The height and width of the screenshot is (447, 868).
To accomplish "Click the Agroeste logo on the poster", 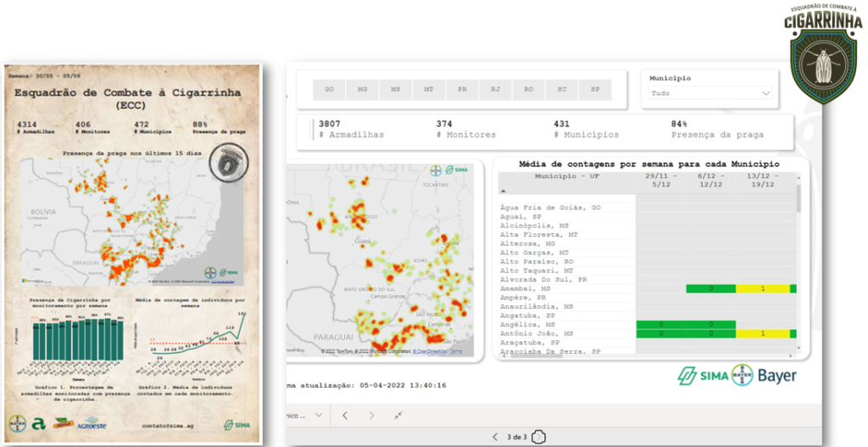I will pos(92,425).
